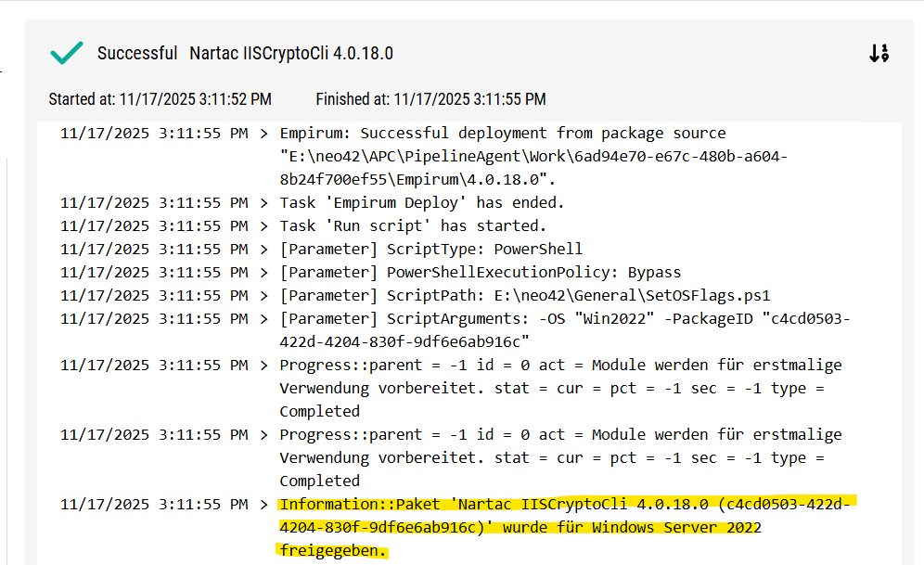Toggle the log sort order icon
The width and height of the screenshot is (924, 565).
pos(879,54)
